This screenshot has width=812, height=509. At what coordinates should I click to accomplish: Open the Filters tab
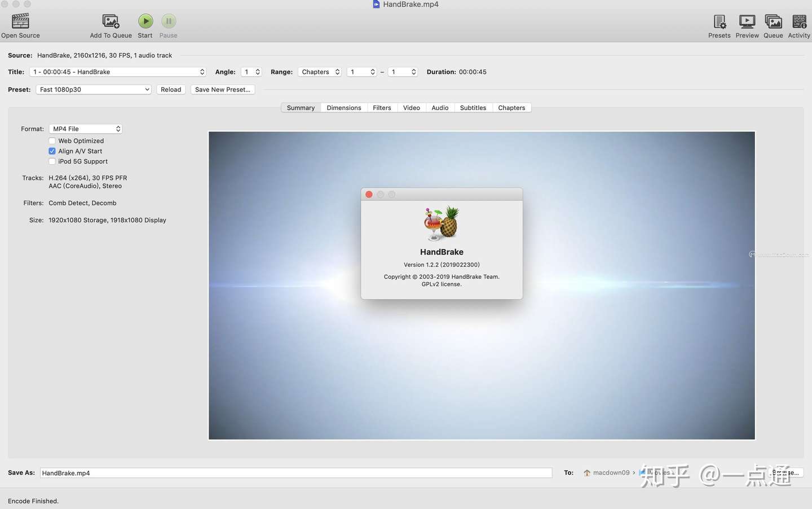(382, 108)
